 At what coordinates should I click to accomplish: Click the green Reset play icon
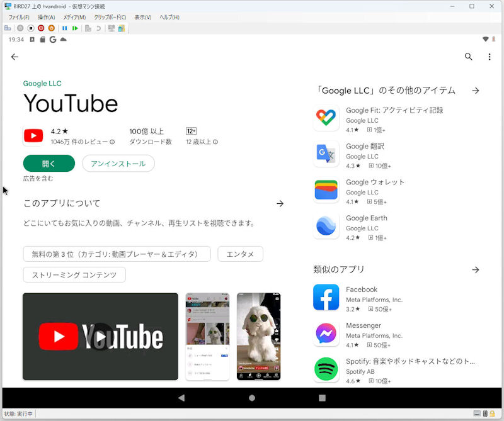(x=75, y=28)
